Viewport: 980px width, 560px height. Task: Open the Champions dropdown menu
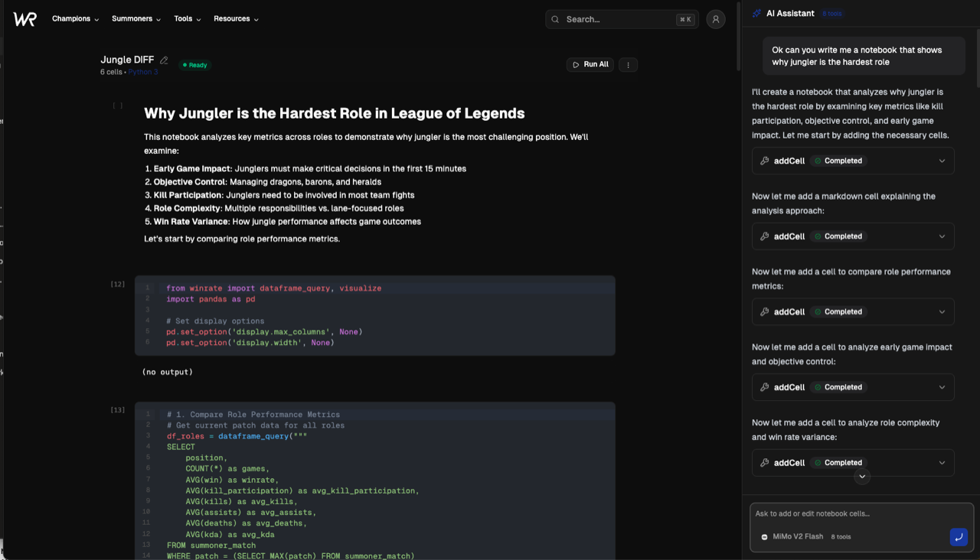76,19
